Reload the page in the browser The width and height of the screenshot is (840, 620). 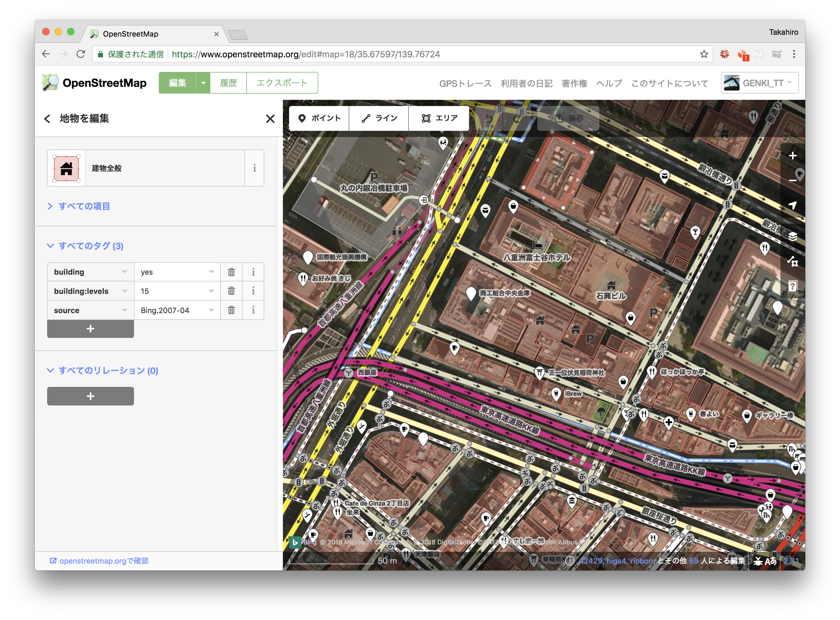81,54
